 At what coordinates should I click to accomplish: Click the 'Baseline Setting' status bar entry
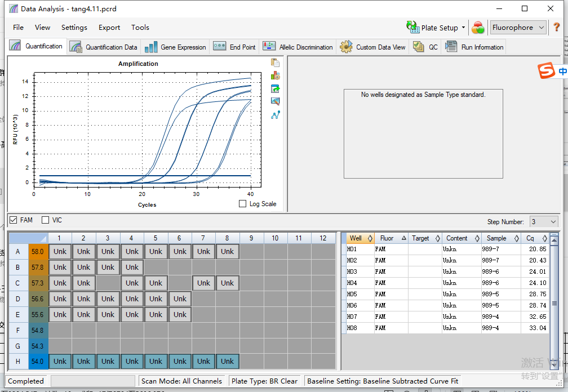[x=383, y=381]
